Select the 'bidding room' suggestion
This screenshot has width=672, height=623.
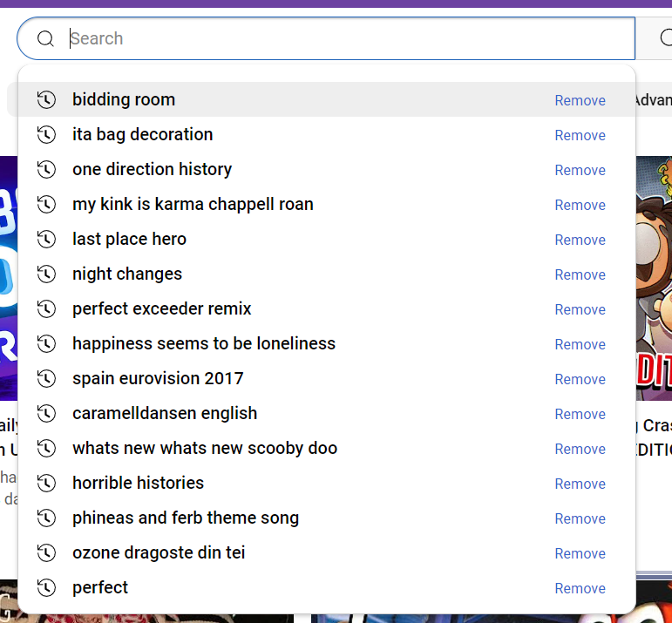327,99
